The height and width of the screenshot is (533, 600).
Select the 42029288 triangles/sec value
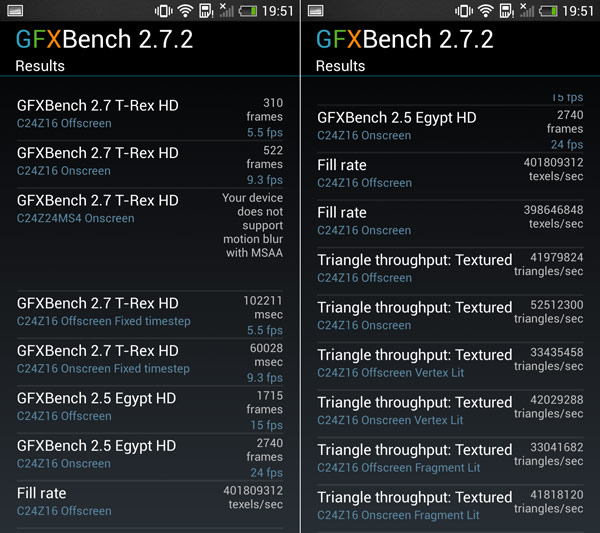[549, 406]
